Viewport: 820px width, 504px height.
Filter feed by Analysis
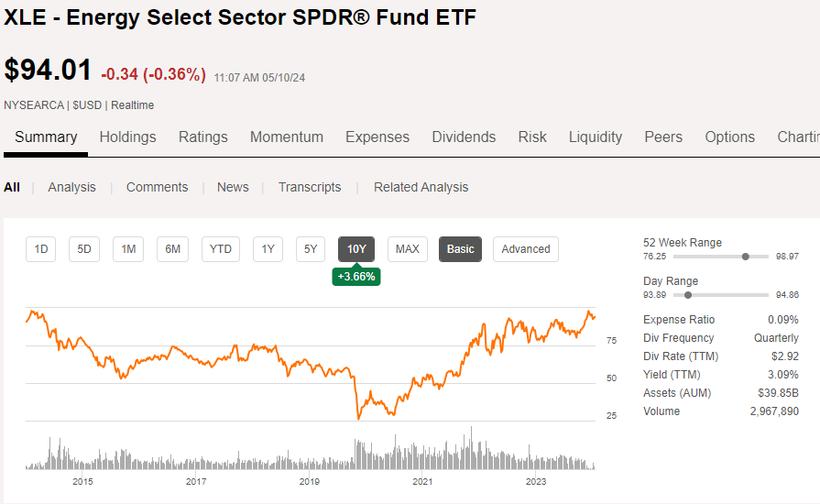[x=71, y=187]
